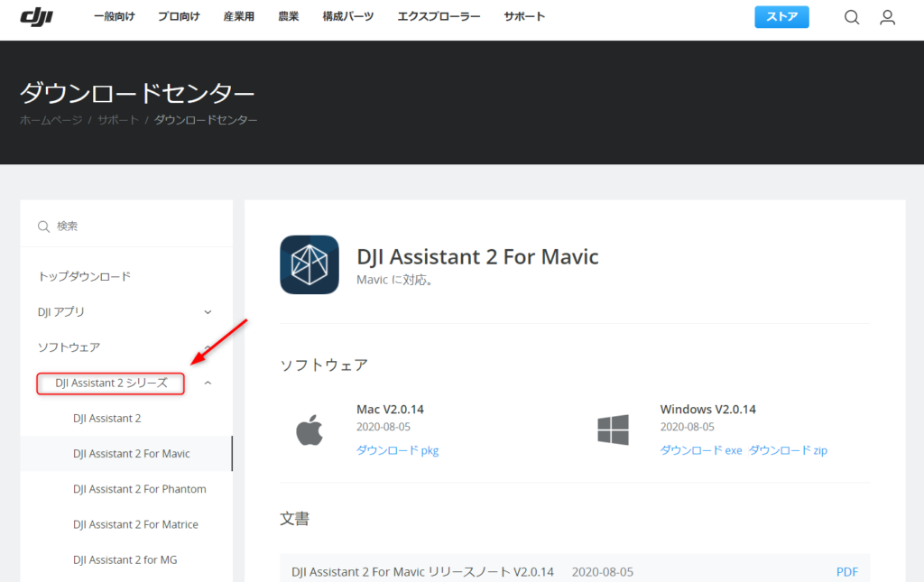The height and width of the screenshot is (582, 924).
Task: Select DJI Assistant 2 For Phantom
Action: point(139,489)
